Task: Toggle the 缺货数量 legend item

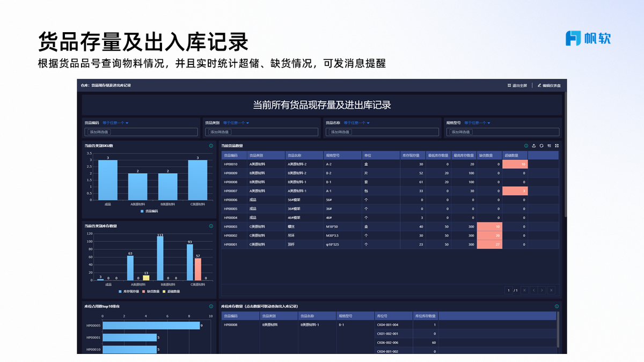Action: coord(152,292)
